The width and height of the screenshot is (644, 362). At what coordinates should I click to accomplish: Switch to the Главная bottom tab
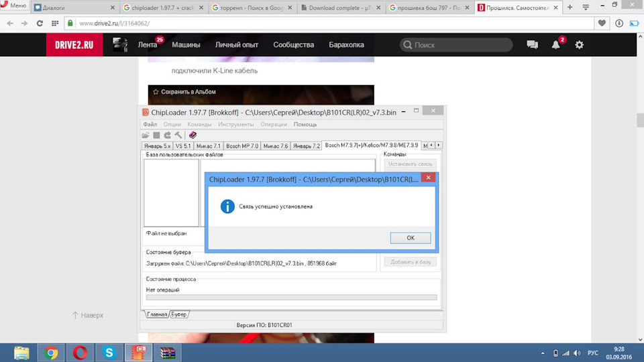pyautogui.click(x=157, y=314)
